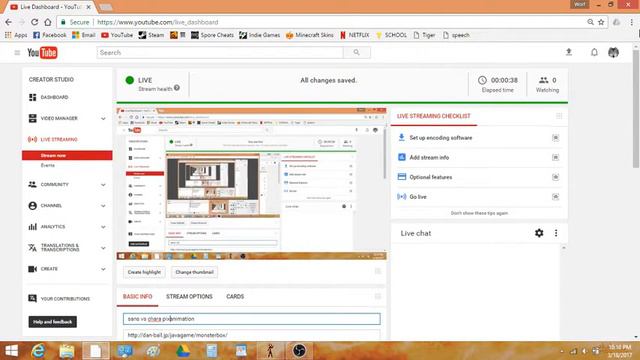
Task: Open the account avatar menu
Action: click(613, 52)
